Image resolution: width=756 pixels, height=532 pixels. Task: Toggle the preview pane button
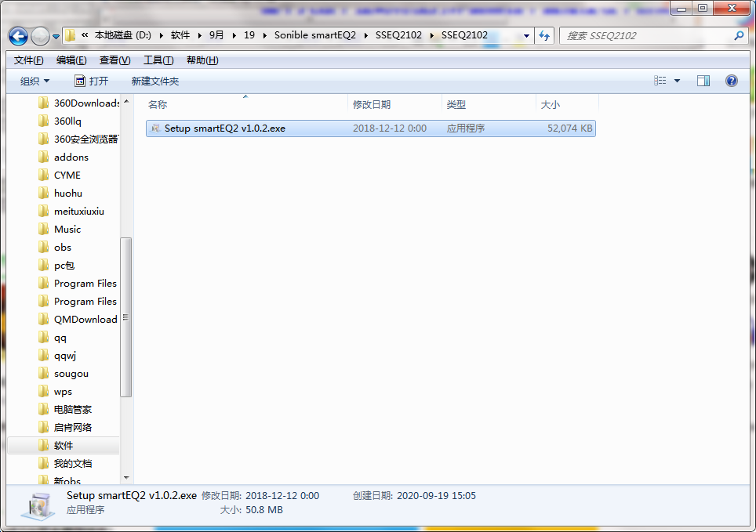[x=703, y=81]
